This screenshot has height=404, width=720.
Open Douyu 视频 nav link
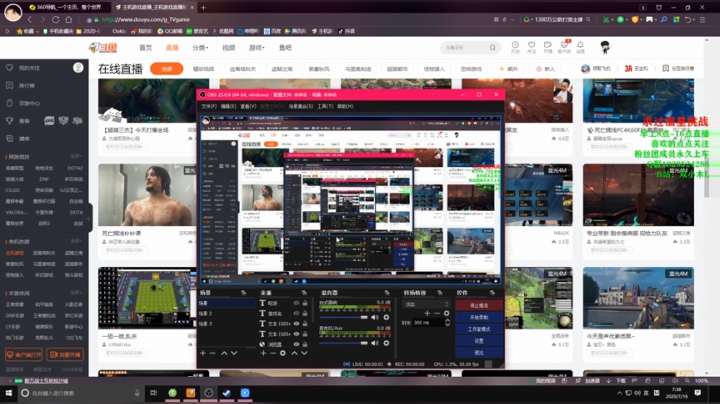229,47
